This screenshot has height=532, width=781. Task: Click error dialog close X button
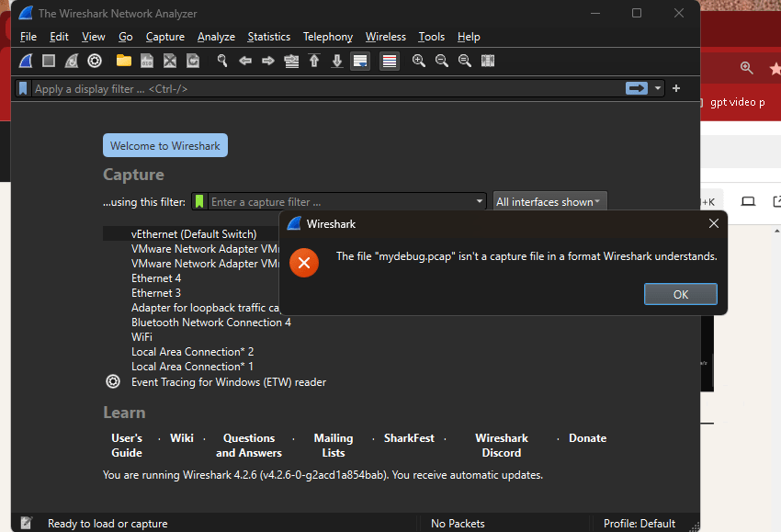(713, 223)
